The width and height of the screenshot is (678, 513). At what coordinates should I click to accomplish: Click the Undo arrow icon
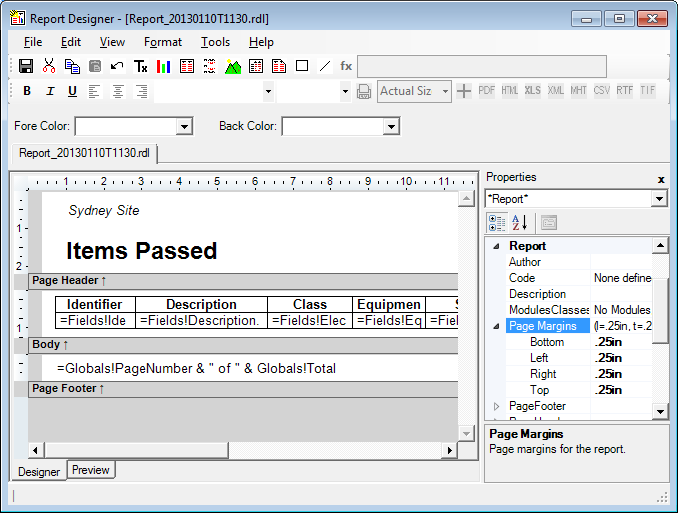click(117, 66)
